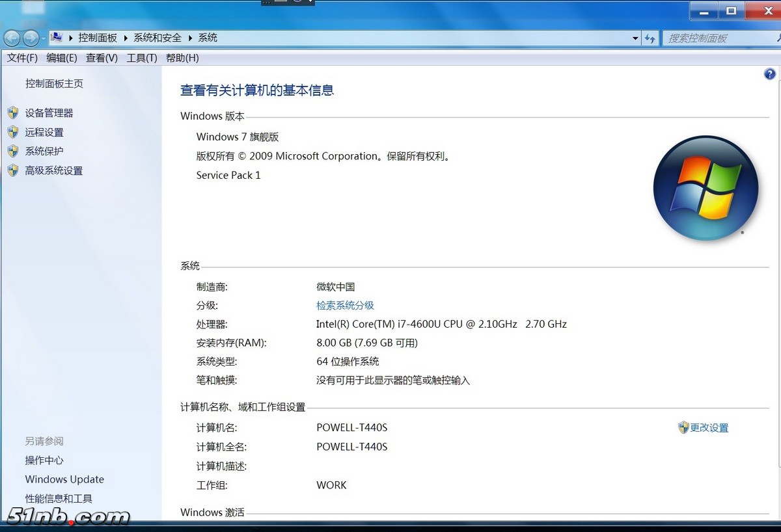This screenshot has width=781, height=532.
Task: Open the 查看(V) menu
Action: click(102, 58)
